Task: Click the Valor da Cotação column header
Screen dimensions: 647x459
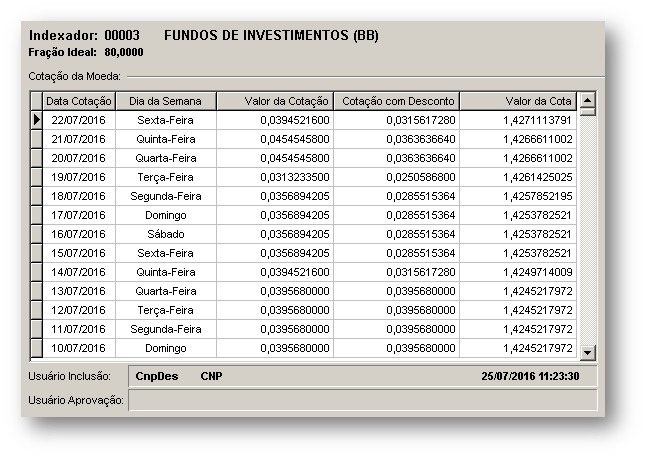Action: coord(275,101)
